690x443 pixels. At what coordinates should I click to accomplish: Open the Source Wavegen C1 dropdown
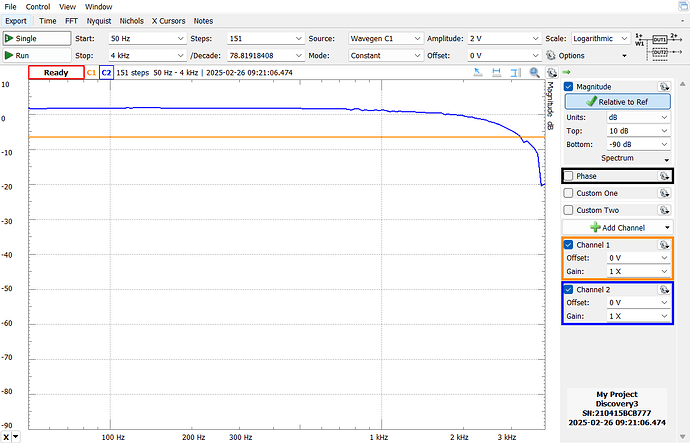(385, 38)
